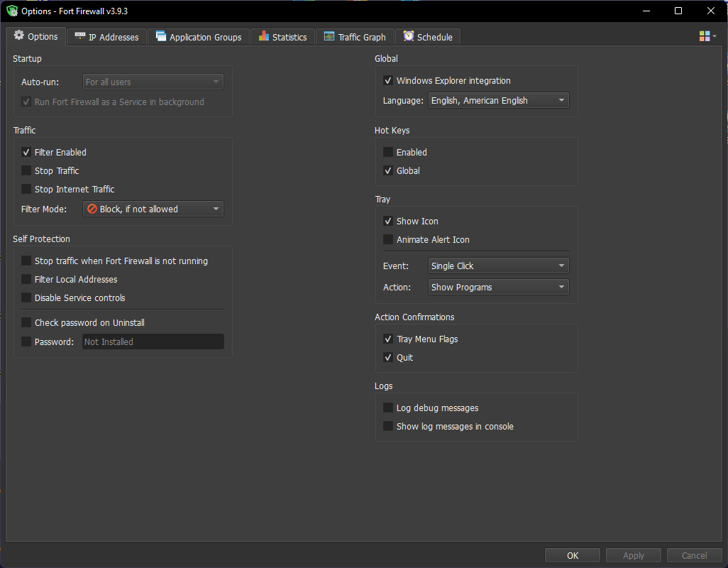Click the Self Protection section label
This screenshot has width=728, height=568.
pyautogui.click(x=41, y=239)
